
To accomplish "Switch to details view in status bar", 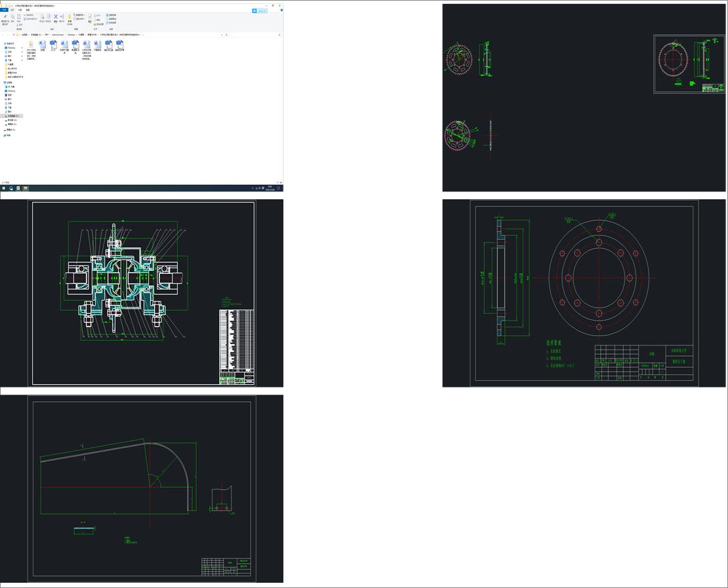I will [277, 182].
